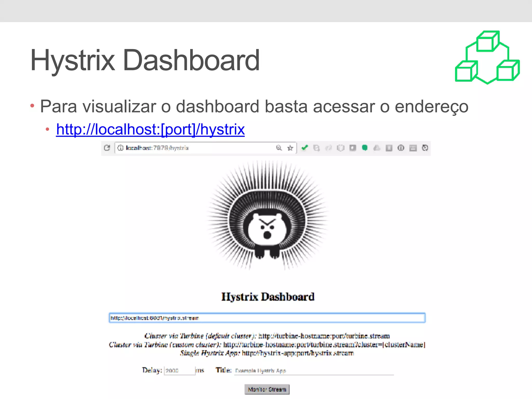Click the drive triangle extension icon
Viewport: 532px width, 399px height.
[x=377, y=148]
